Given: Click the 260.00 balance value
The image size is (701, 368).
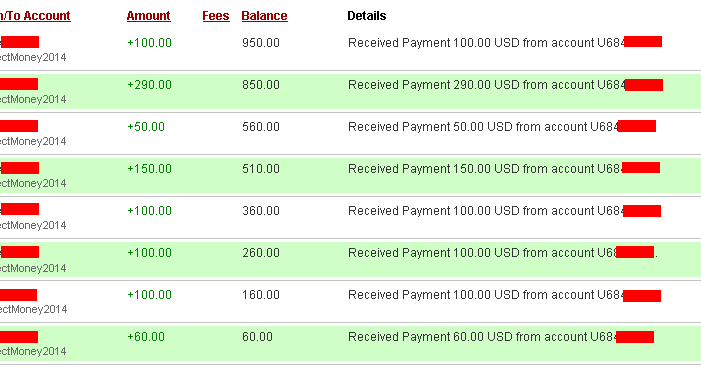Looking at the screenshot, I should 261,253.
